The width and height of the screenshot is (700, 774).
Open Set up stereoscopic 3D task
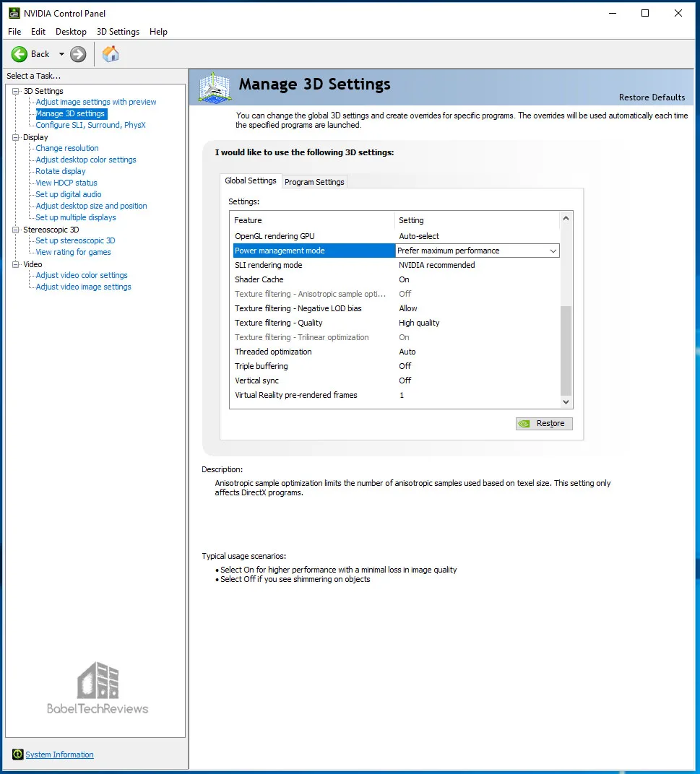(x=75, y=240)
